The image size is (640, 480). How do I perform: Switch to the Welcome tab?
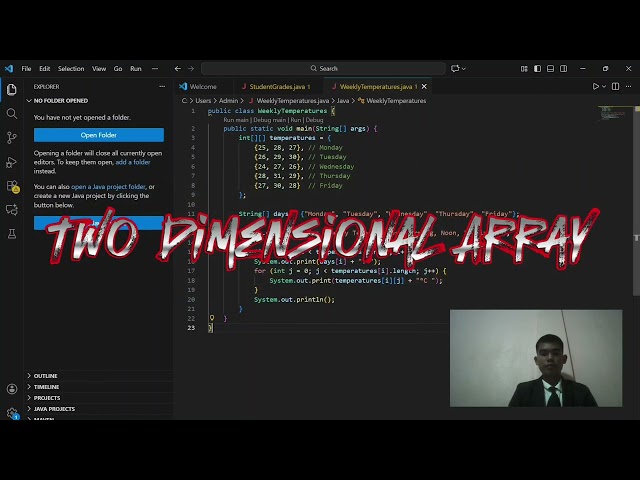[203, 87]
